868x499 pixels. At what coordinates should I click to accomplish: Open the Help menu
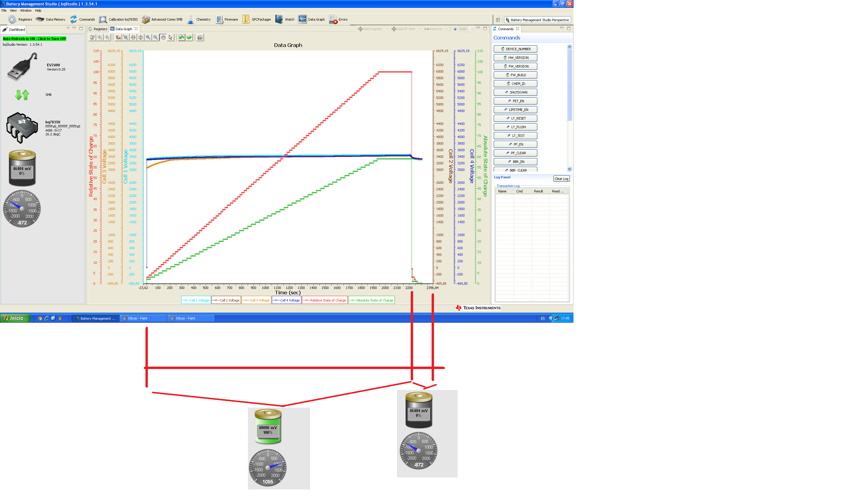click(x=38, y=11)
